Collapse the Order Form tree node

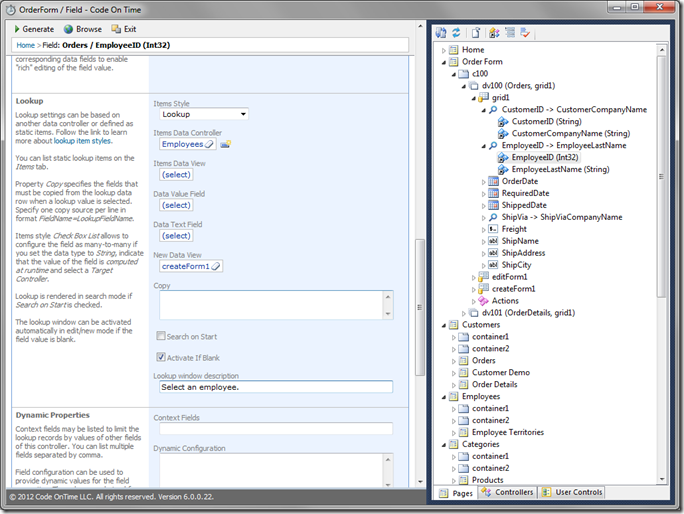444,62
